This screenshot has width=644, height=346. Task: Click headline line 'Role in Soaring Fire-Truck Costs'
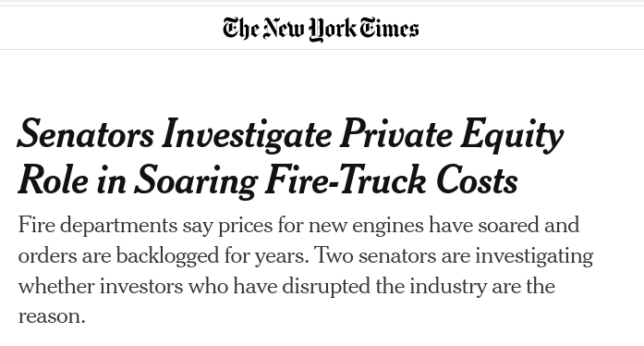(x=268, y=180)
